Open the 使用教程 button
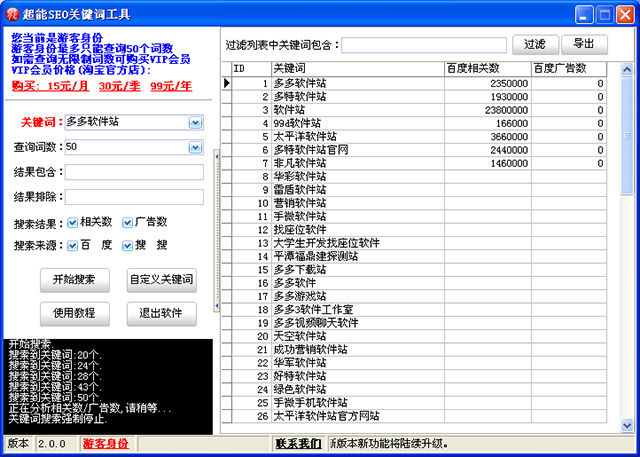 [75, 313]
